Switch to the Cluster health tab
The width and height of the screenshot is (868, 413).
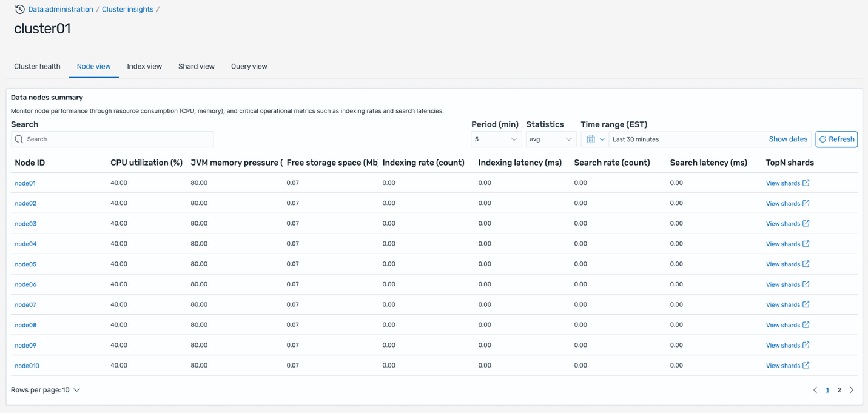click(37, 67)
